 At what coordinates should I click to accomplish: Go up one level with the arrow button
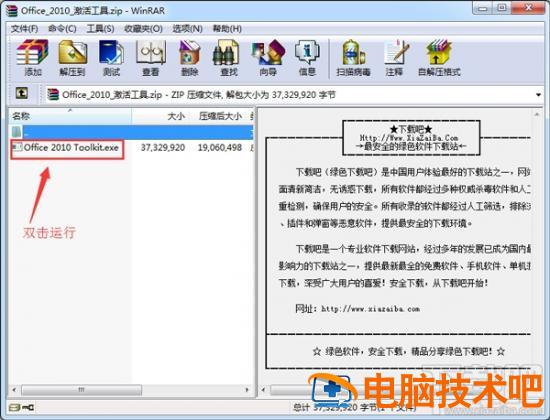pyautogui.click(x=22, y=93)
